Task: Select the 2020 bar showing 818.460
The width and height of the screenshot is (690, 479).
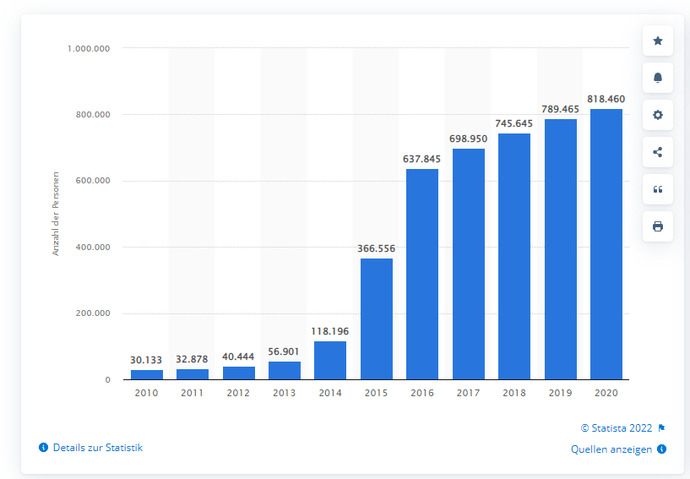Action: (606, 244)
